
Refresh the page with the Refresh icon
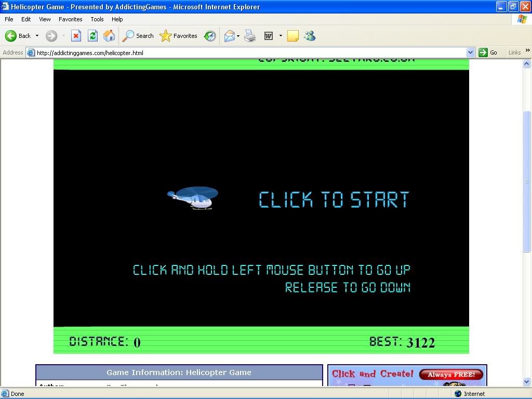coord(92,36)
